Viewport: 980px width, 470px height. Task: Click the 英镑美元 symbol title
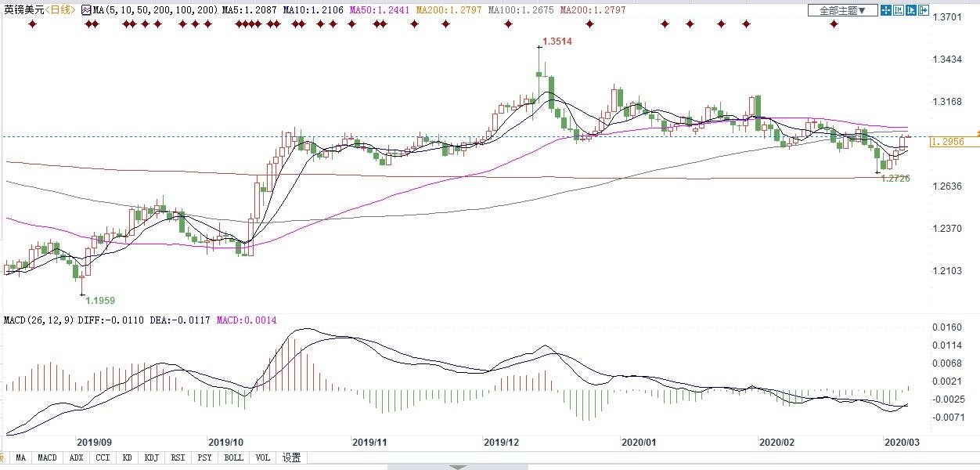pos(21,10)
